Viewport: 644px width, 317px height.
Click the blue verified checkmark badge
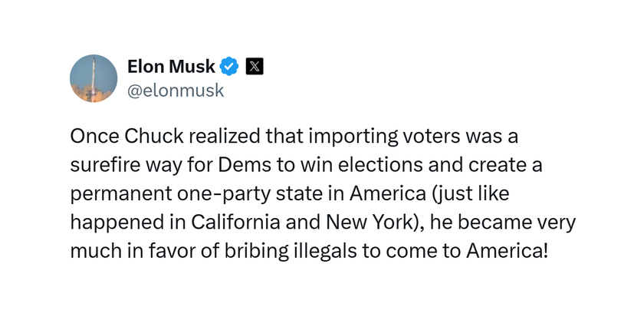click(x=230, y=66)
